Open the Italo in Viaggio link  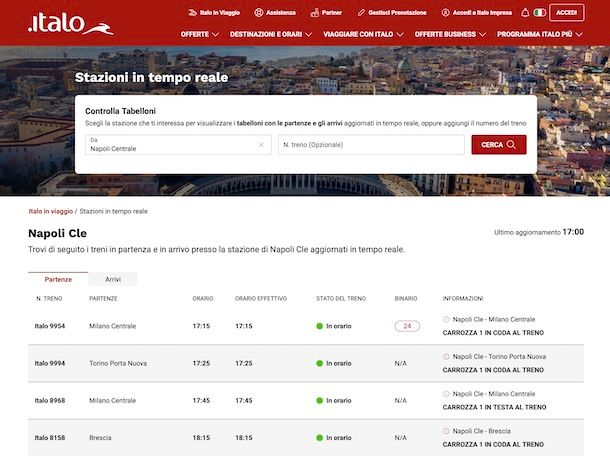(220, 13)
